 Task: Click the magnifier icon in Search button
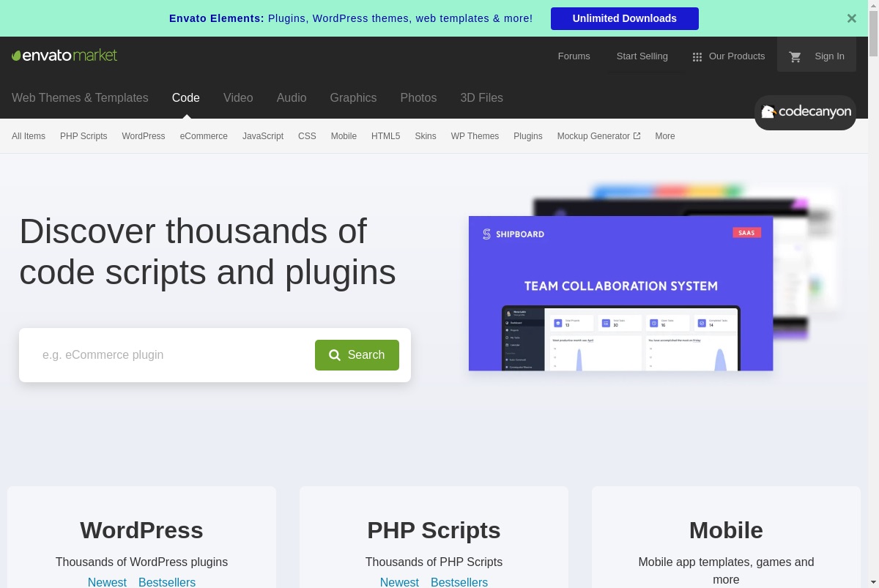click(x=335, y=355)
